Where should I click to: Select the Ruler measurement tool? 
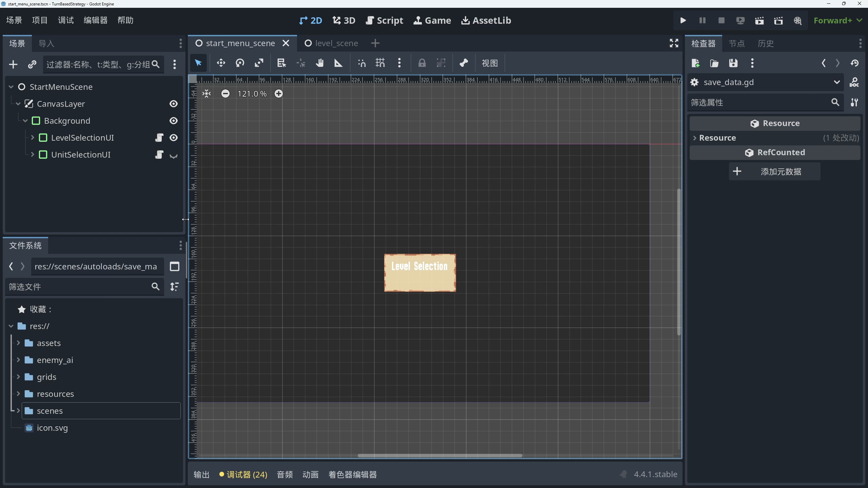point(339,63)
